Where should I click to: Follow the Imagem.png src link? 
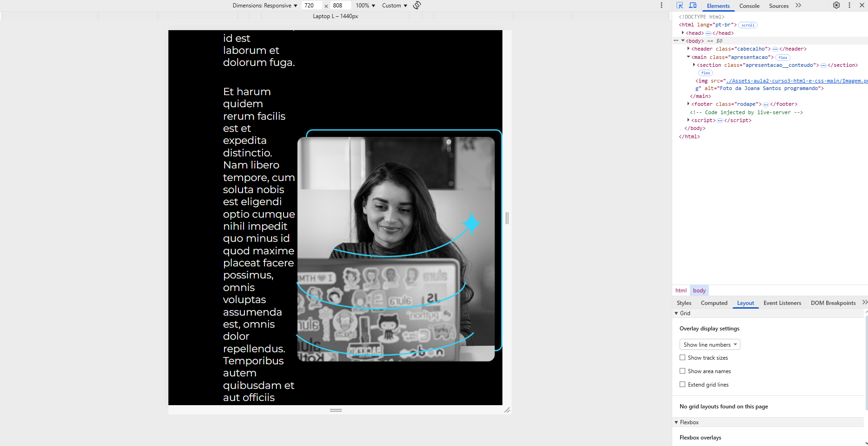(797, 81)
